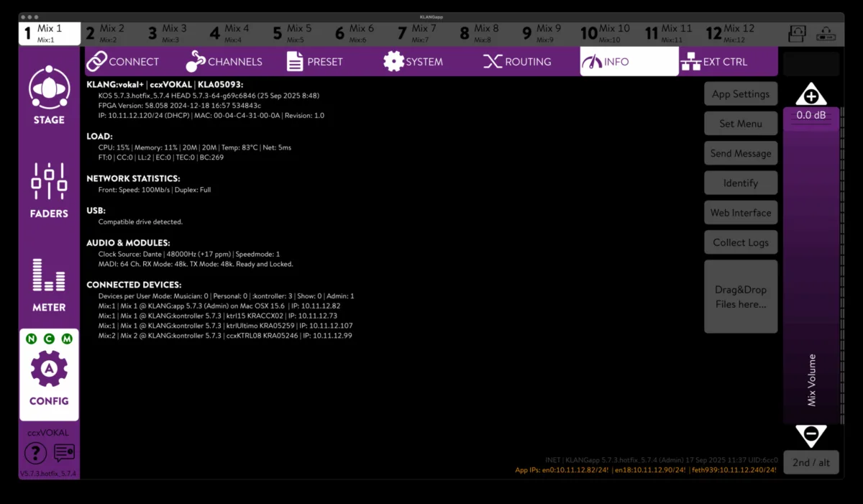Click the Drag&Drop Files here area
The width and height of the screenshot is (863, 504).
coord(741,296)
